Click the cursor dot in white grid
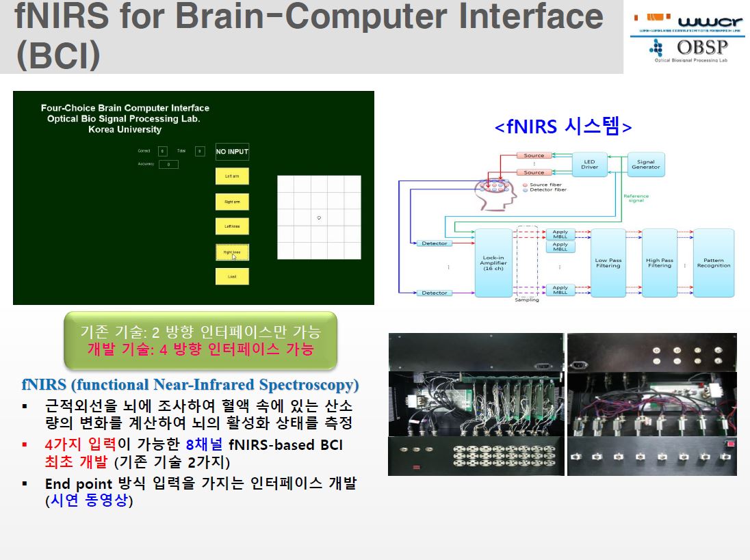Image resolution: width=750 pixels, height=560 pixels. (319, 217)
